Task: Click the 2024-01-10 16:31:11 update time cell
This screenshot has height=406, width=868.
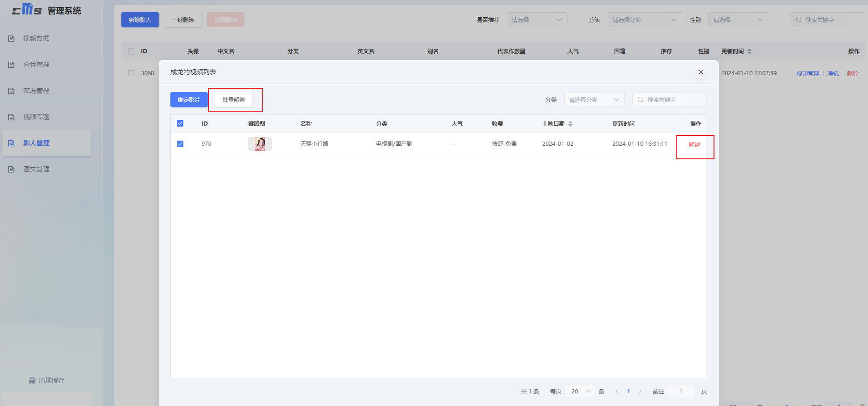Action: pyautogui.click(x=640, y=144)
